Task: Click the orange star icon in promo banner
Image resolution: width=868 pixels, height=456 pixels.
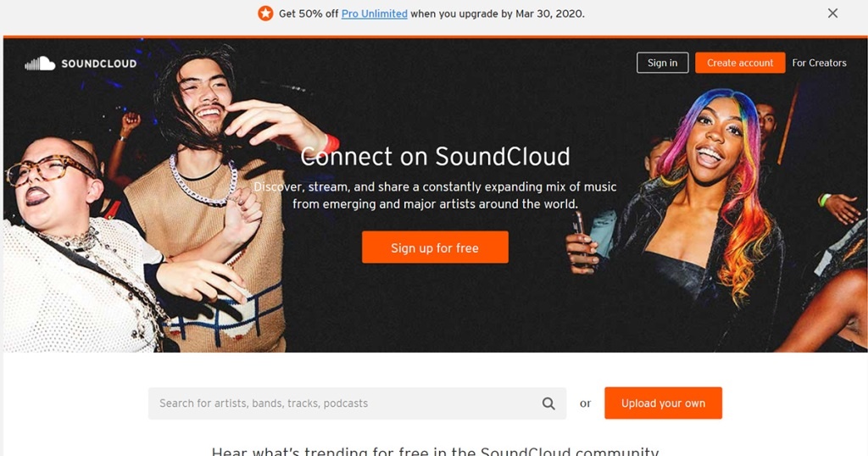Action: [x=265, y=14]
